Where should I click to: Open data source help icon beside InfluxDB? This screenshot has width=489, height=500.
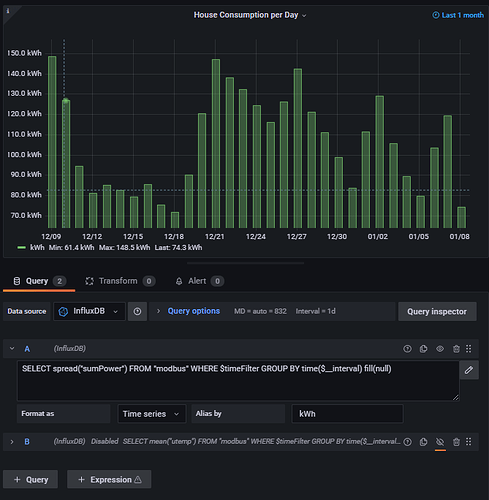click(137, 312)
